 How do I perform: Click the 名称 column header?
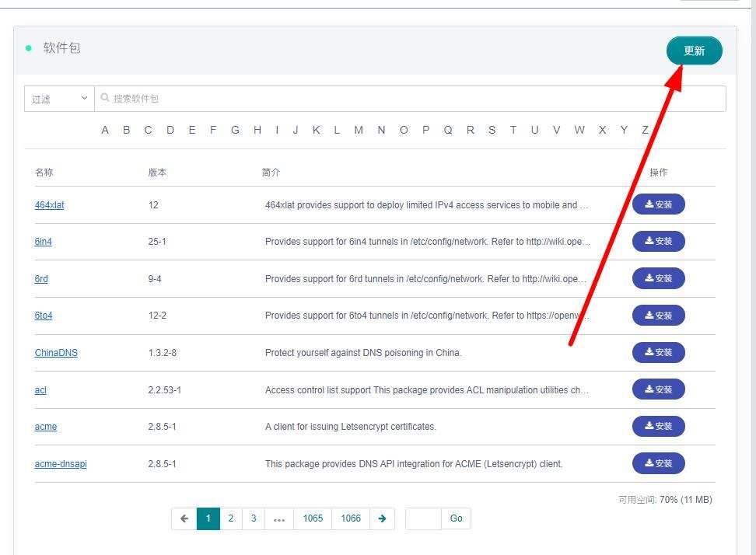click(44, 173)
